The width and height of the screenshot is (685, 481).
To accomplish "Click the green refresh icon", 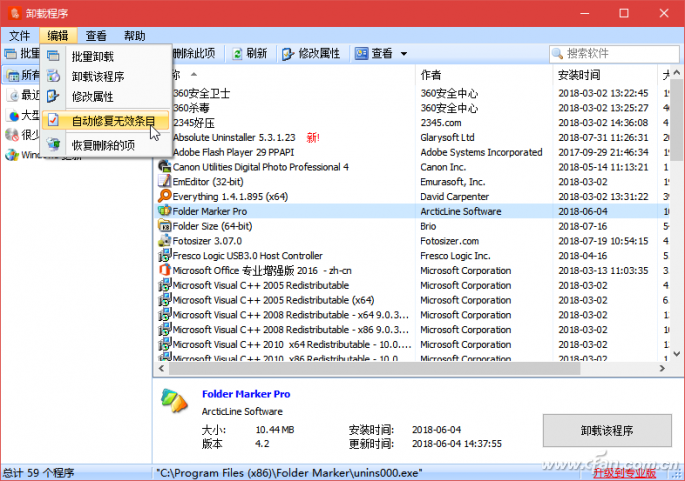I will point(237,54).
